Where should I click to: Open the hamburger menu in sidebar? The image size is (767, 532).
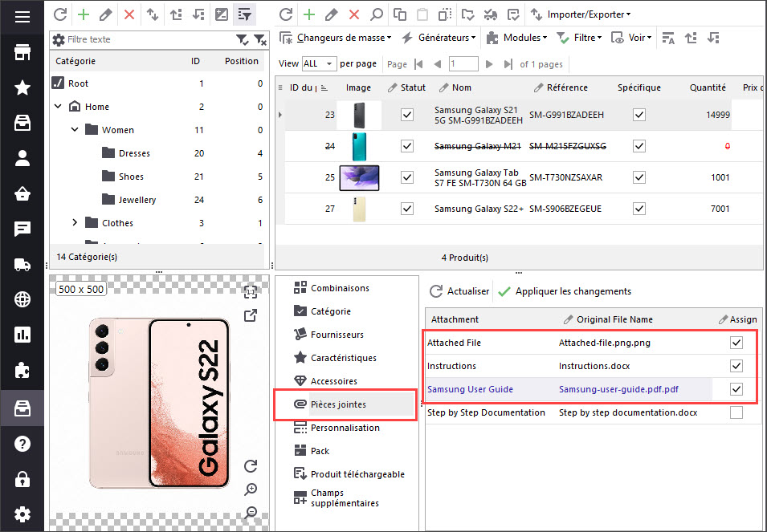(22, 17)
